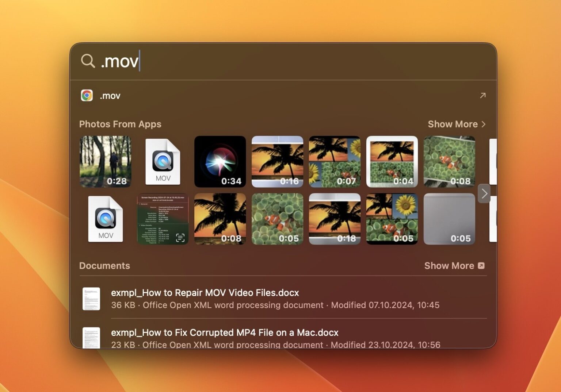The height and width of the screenshot is (392, 561).
Task: Click the magnifying glass search icon
Action: point(88,61)
